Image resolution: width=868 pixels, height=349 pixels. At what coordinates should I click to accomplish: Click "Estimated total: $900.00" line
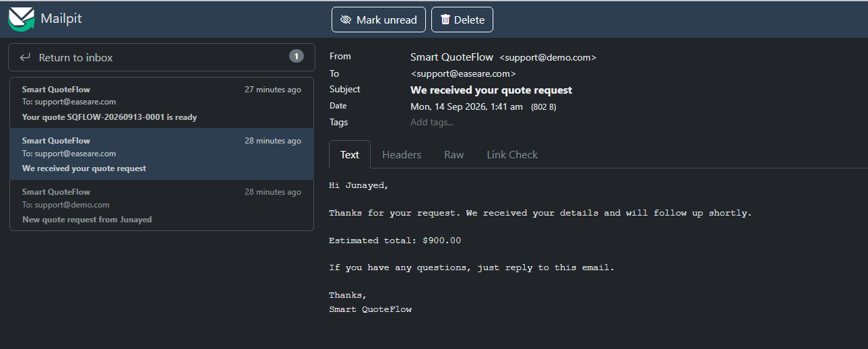395,241
